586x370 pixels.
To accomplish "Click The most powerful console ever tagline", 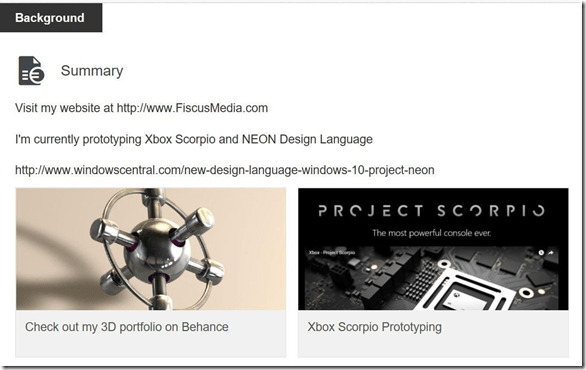I will point(432,233).
